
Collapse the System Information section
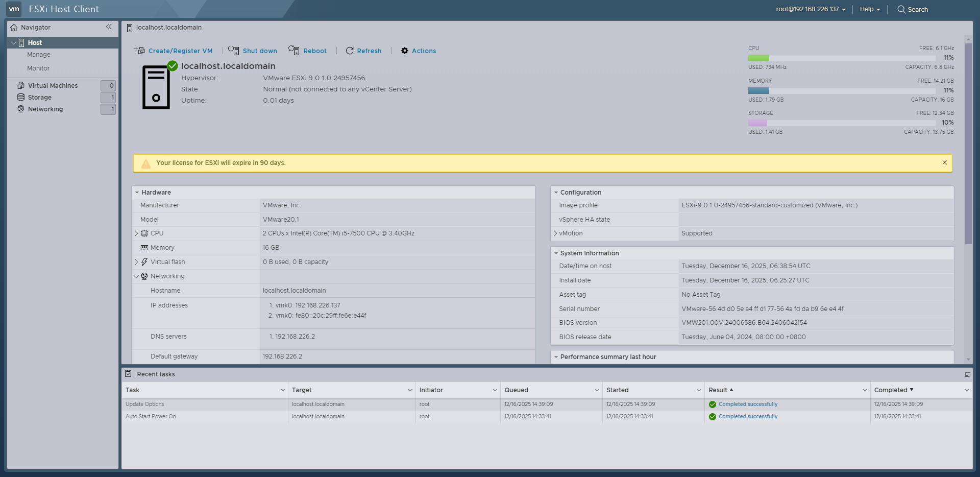click(556, 253)
